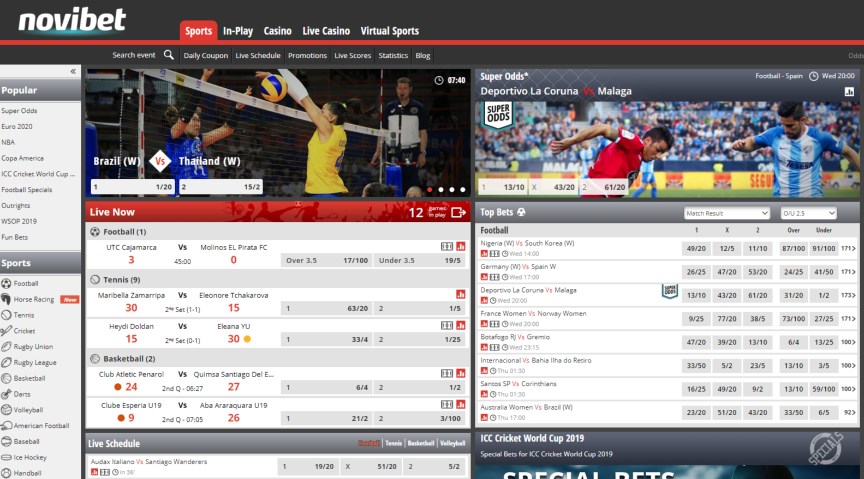Open stats icon for Santos SP vs Corinthians
864x479 pixels.
coord(484,394)
